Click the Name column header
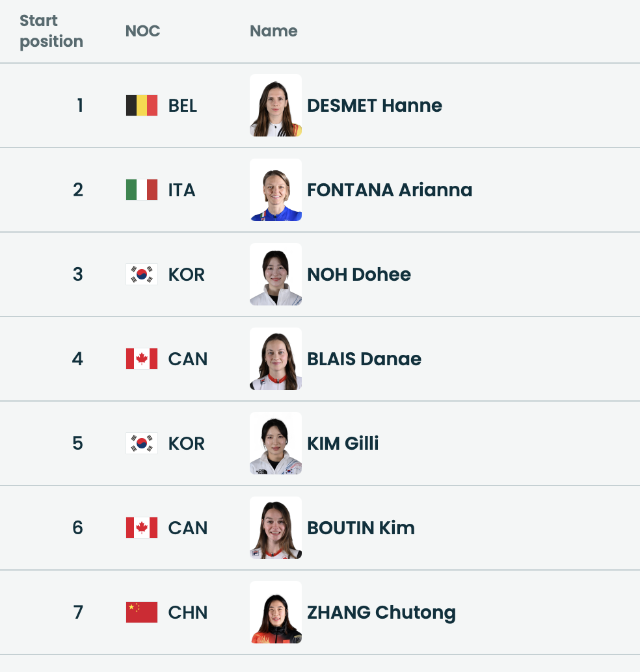 click(x=274, y=31)
